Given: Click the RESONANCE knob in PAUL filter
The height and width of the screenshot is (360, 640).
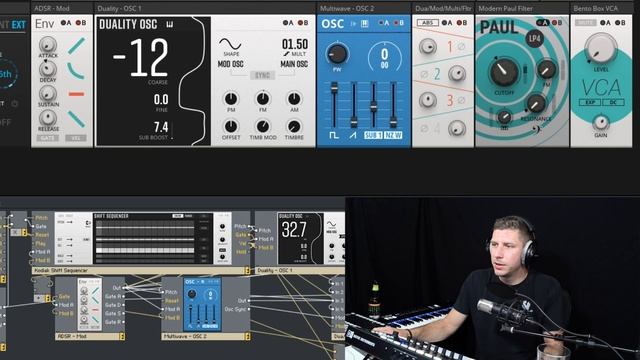Looking at the screenshot, I should (x=536, y=104).
